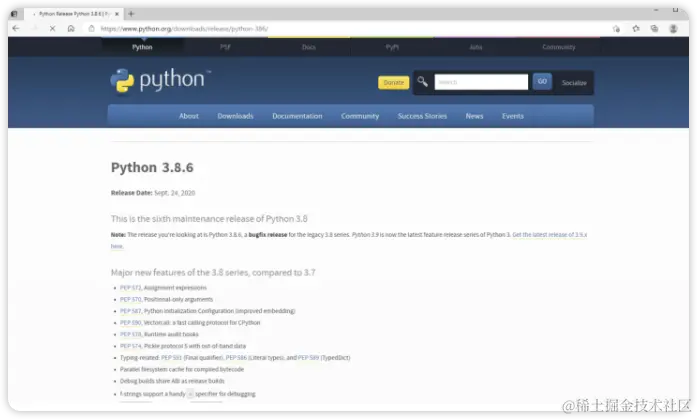This screenshot has height=419, width=697.
Task: Open tab actions icon at top left
Action: click(14, 14)
